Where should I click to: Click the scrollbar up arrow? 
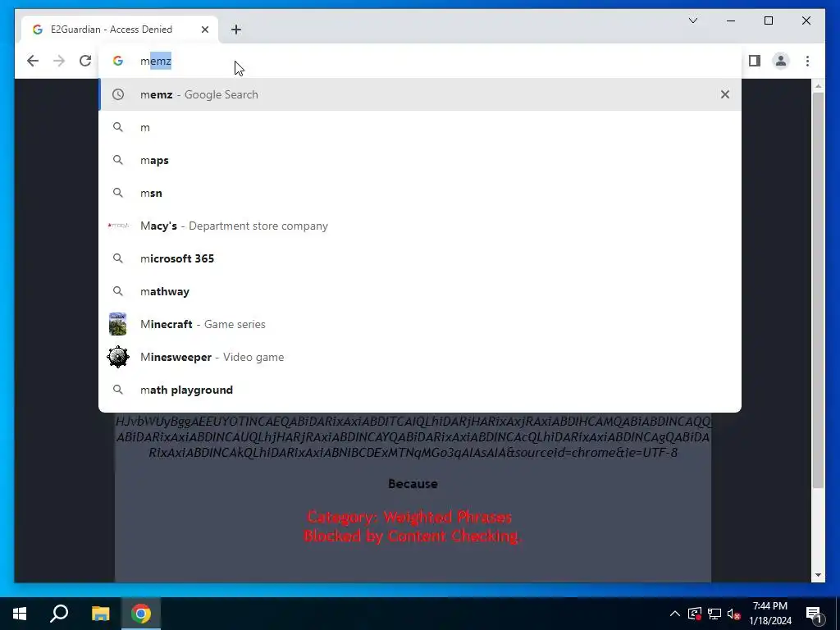click(x=818, y=85)
